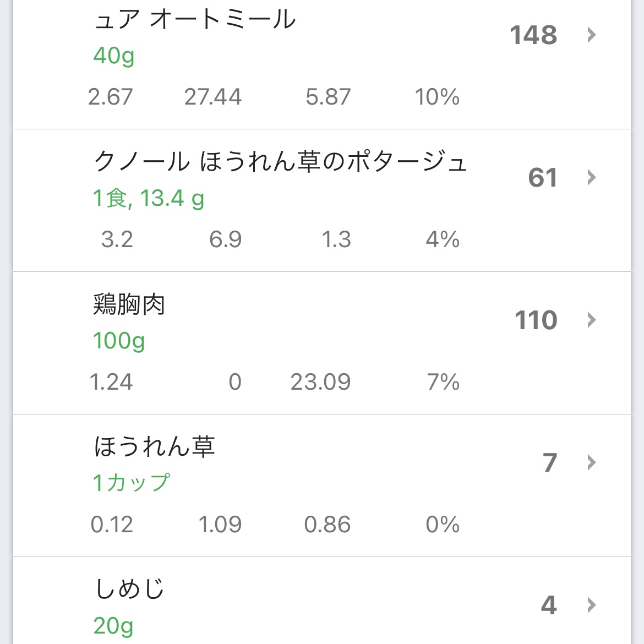The image size is (644, 644).
Task: Tap the 1カップ serving size label
Action: pos(132,483)
